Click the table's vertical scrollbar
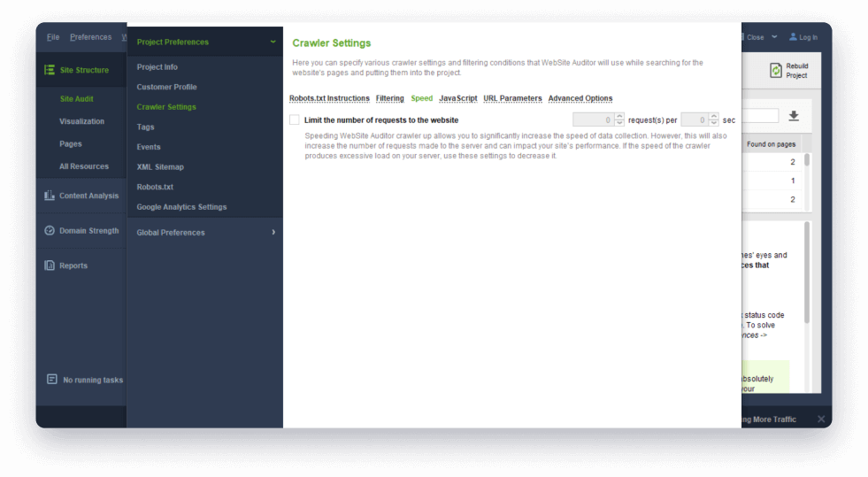868x477 pixels. point(807,160)
